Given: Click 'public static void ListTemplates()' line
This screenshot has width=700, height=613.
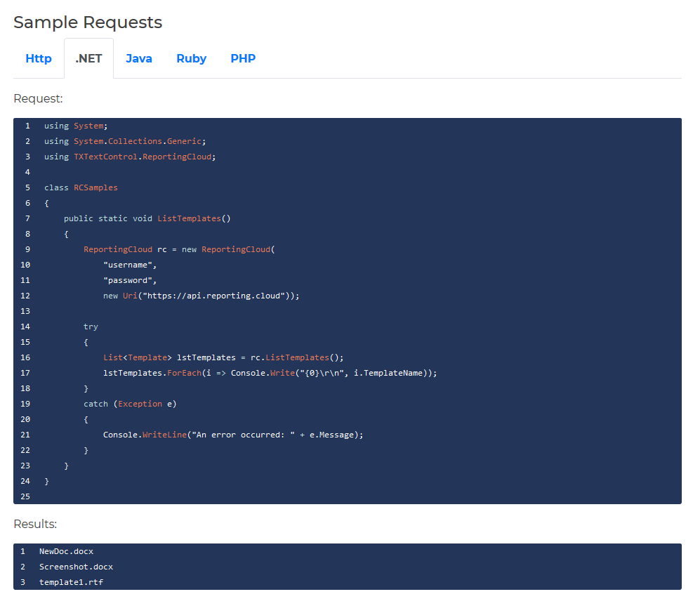Looking at the screenshot, I should (x=147, y=218).
